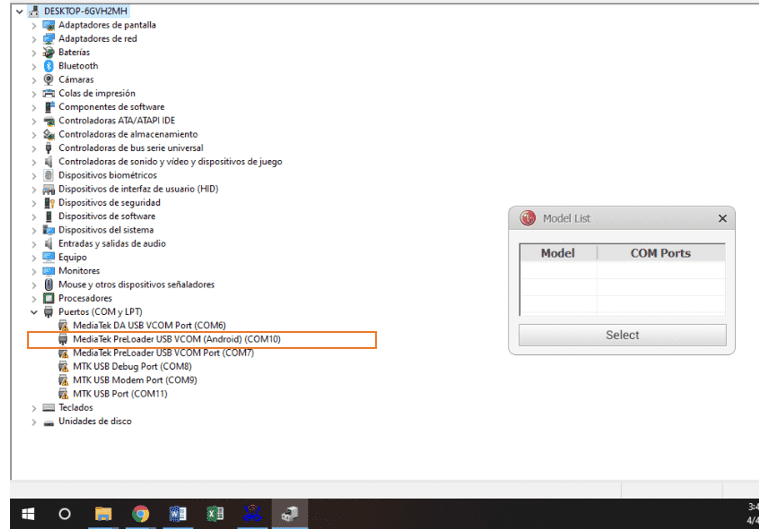Click the Model List dialog LG logo icon
The height and width of the screenshot is (530, 759).
(x=528, y=218)
